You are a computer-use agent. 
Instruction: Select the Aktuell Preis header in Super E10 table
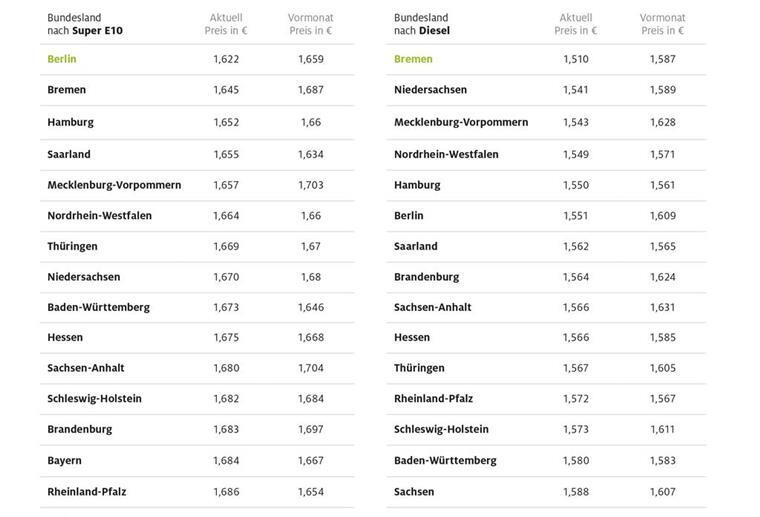tap(226, 24)
